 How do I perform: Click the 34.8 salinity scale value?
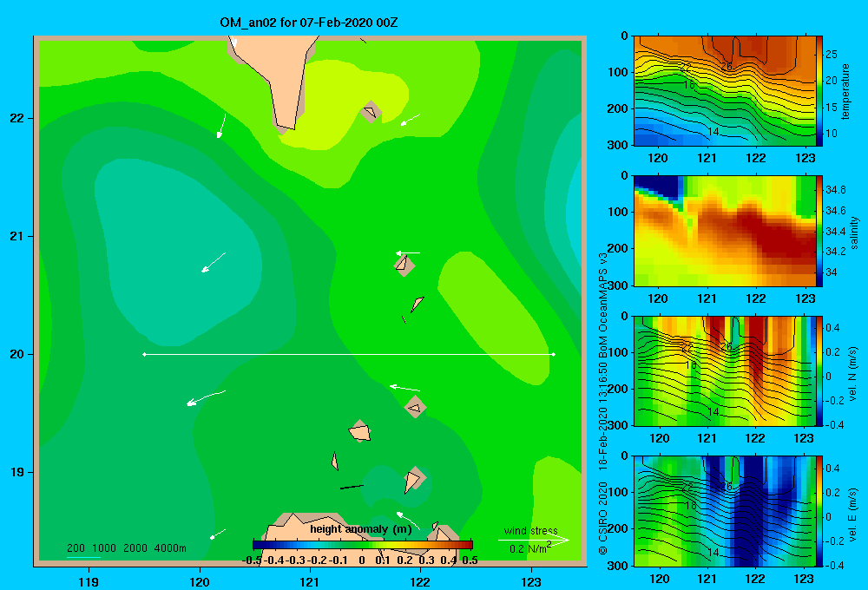pos(835,190)
